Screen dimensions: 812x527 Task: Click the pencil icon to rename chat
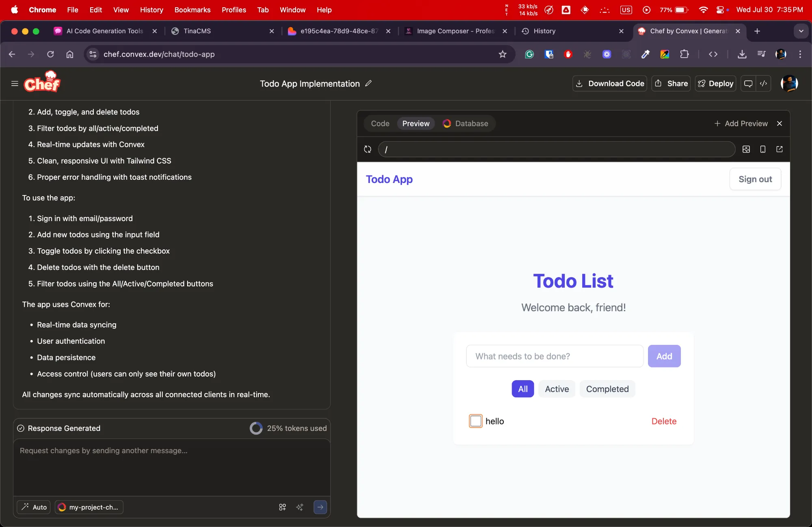[x=368, y=84]
